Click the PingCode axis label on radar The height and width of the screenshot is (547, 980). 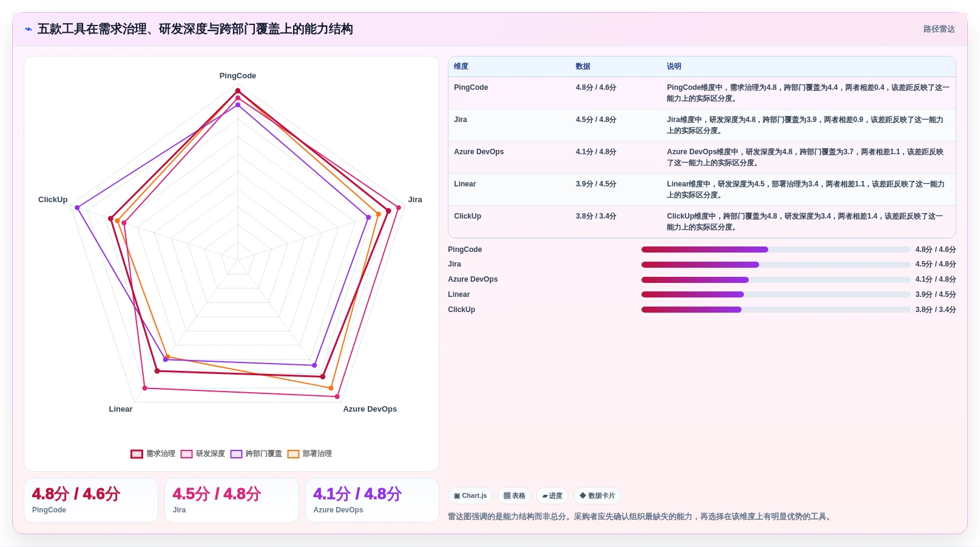[x=238, y=76]
